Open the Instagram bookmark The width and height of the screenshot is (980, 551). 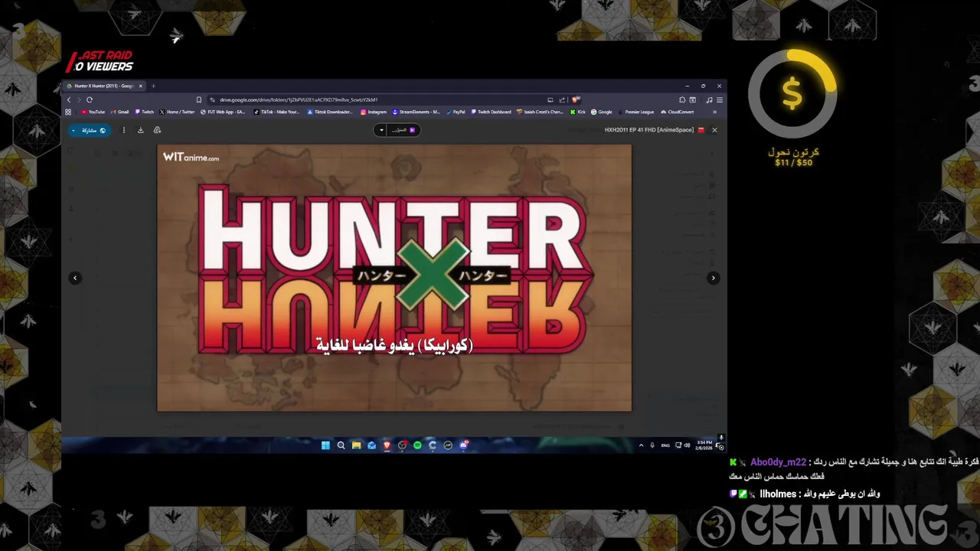pyautogui.click(x=373, y=112)
